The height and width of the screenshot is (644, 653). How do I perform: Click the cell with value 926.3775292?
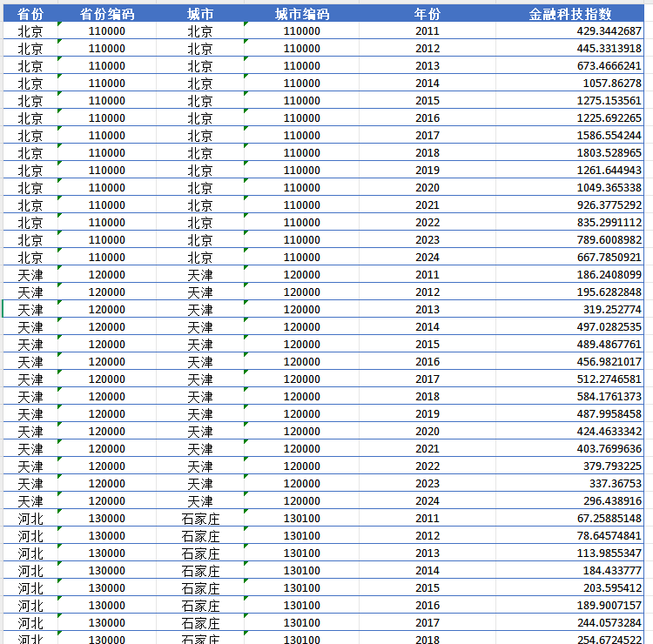point(569,205)
